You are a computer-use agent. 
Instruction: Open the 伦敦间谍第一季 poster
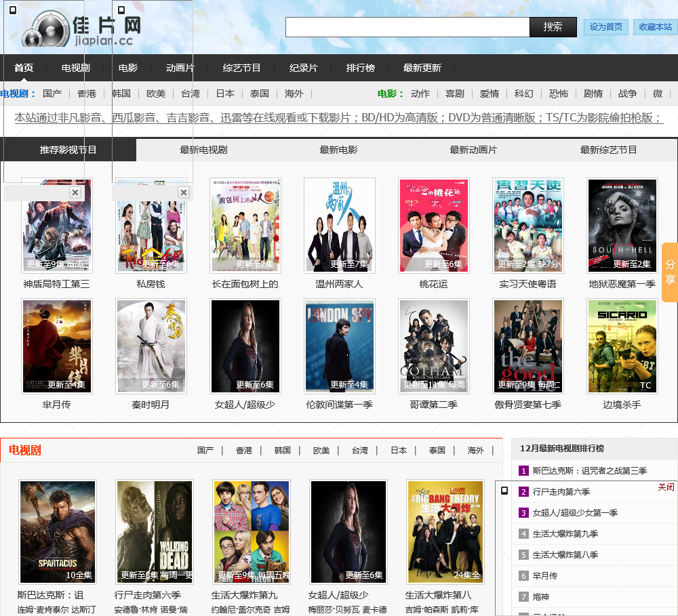tap(340, 346)
